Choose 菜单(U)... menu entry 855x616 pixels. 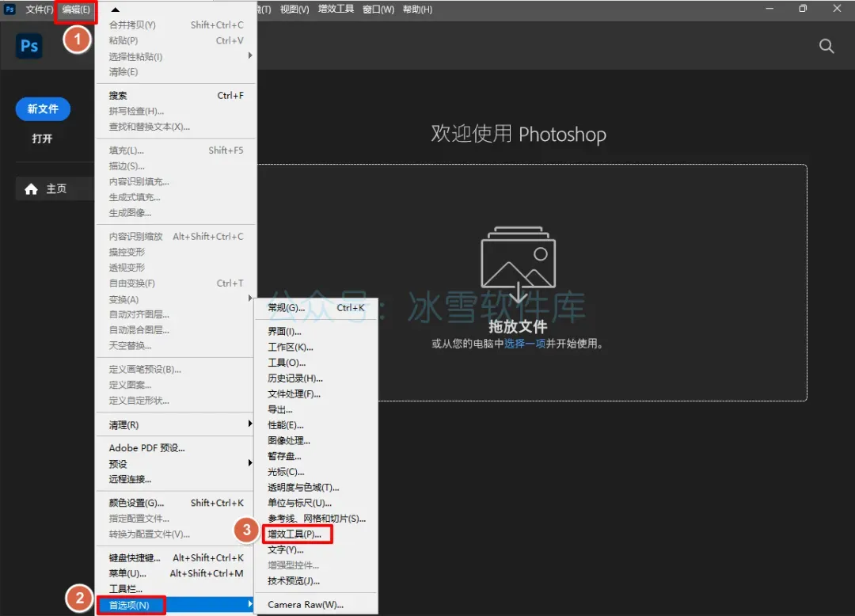click(x=176, y=573)
